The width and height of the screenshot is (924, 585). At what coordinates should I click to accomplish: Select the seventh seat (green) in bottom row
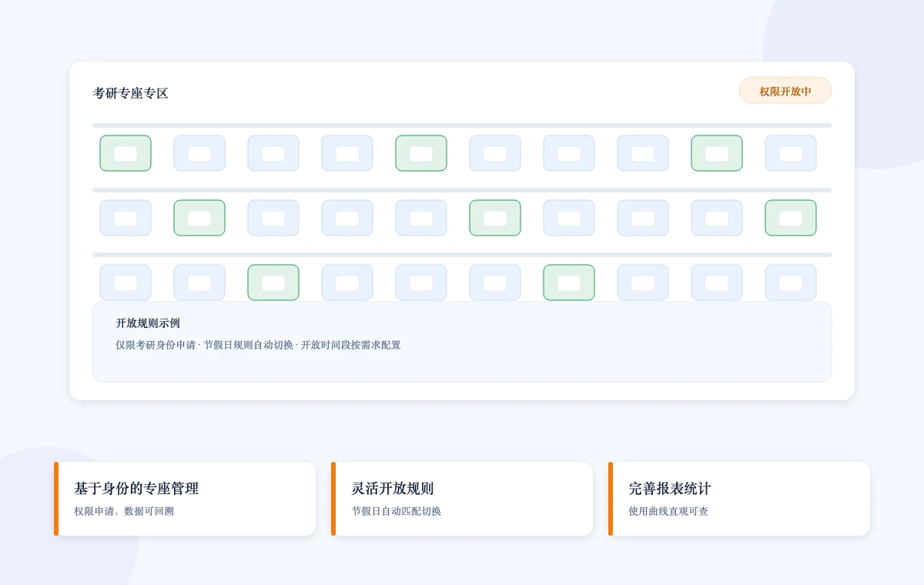[x=569, y=282]
